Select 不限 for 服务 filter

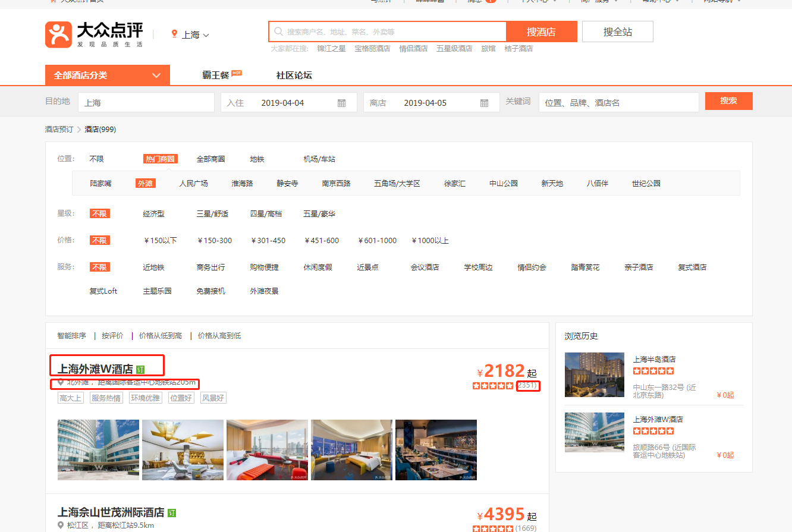click(x=99, y=267)
